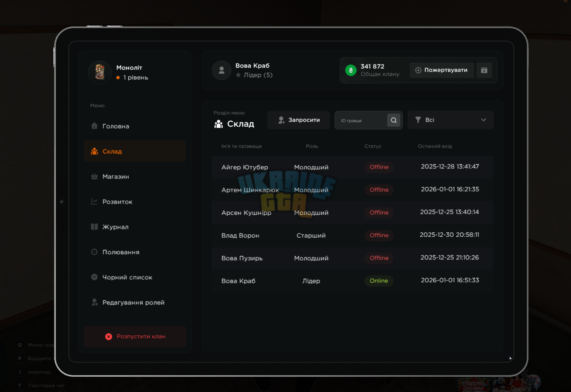571x392 pixels.
Task: Open the Полювання section
Action: coord(135,252)
